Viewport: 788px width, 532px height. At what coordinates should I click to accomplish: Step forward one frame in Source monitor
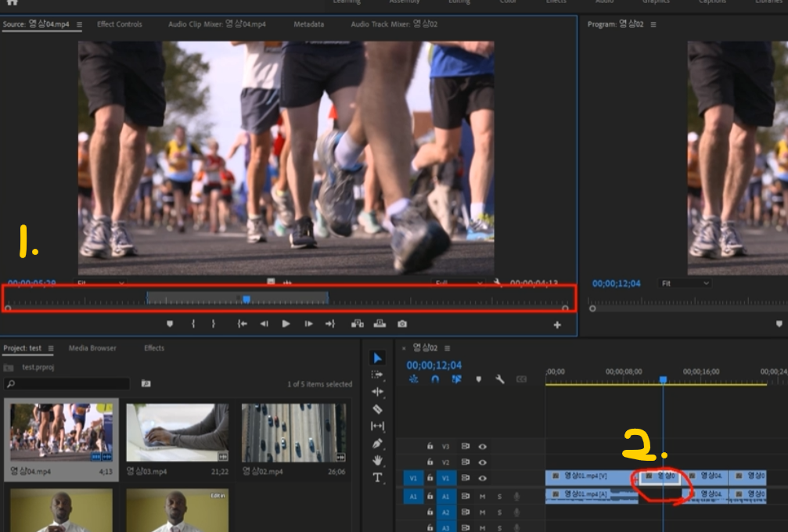click(x=308, y=324)
